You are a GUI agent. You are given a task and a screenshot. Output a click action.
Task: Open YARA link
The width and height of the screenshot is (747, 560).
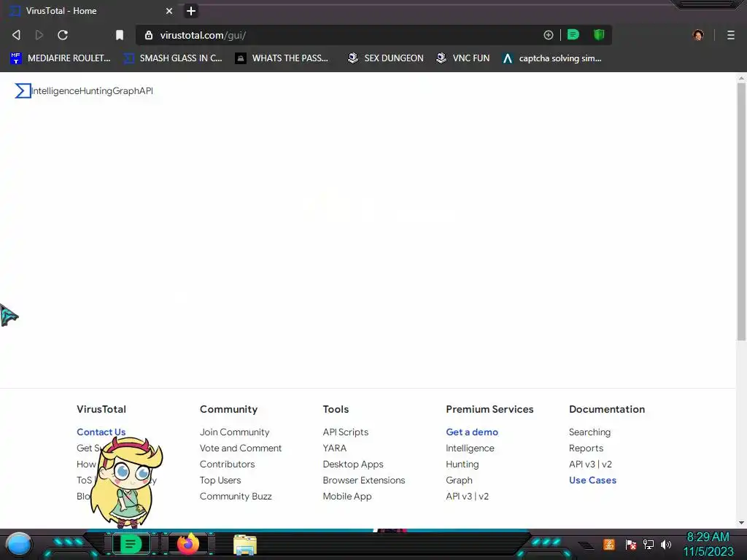334,448
